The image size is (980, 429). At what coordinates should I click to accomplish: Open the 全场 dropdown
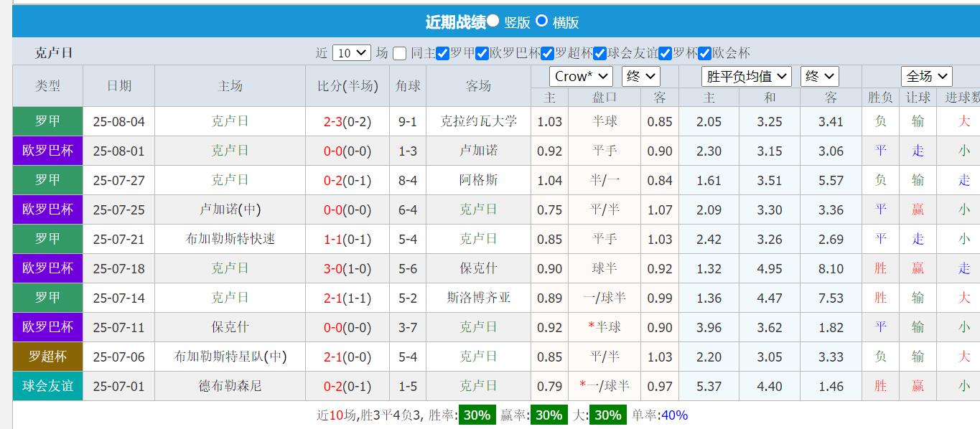pos(926,75)
